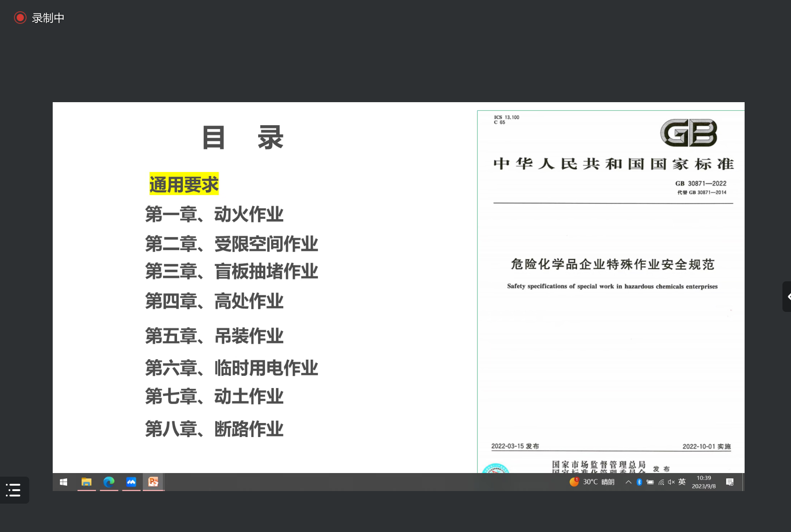This screenshot has width=791, height=532.
Task: Click the muted volume speaker icon
Action: (x=671, y=482)
